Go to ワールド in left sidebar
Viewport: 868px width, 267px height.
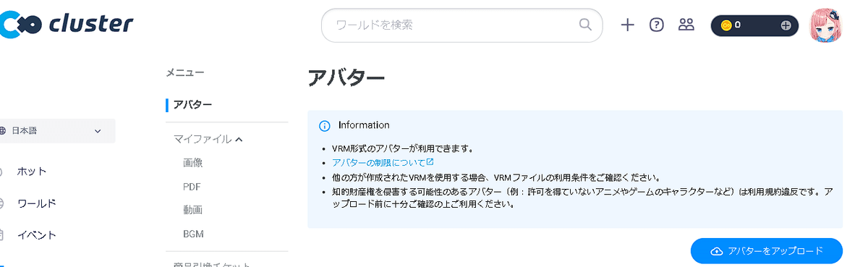pos(36,203)
